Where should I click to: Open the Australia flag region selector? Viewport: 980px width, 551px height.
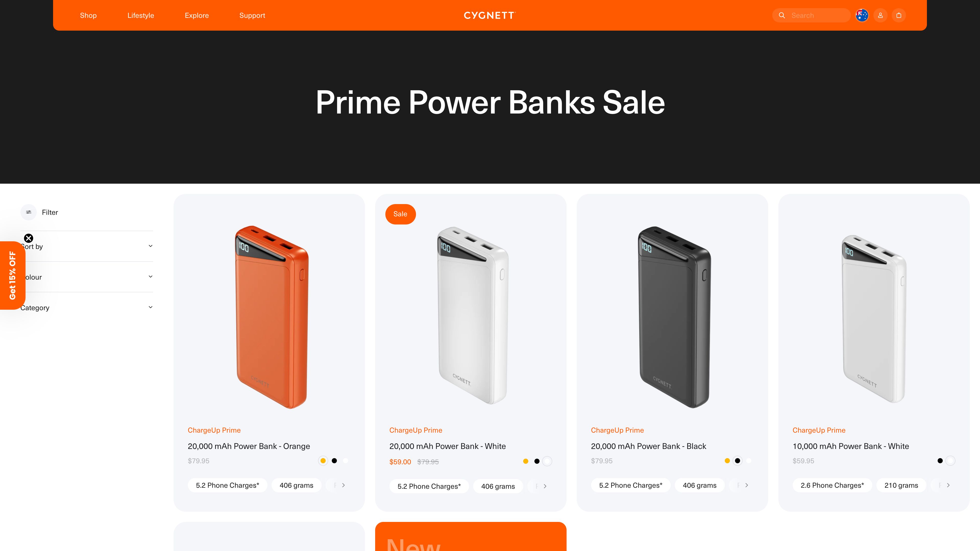click(x=862, y=15)
